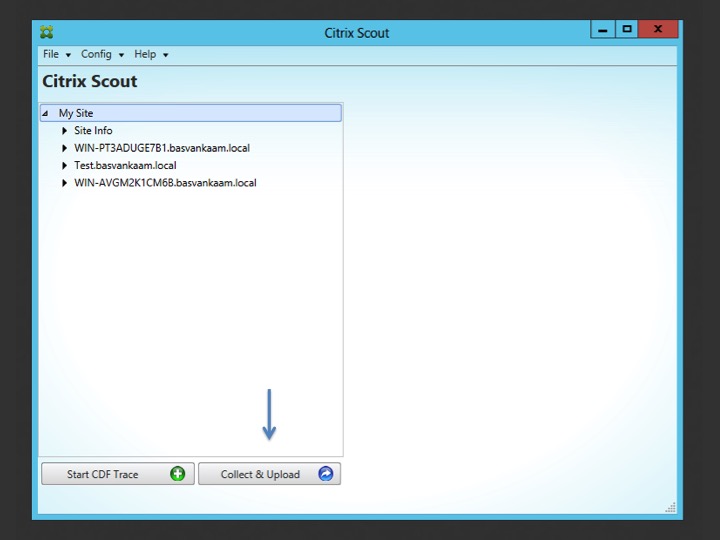Click the Collect & Upload button
Screen dimensions: 720x540
(270, 474)
